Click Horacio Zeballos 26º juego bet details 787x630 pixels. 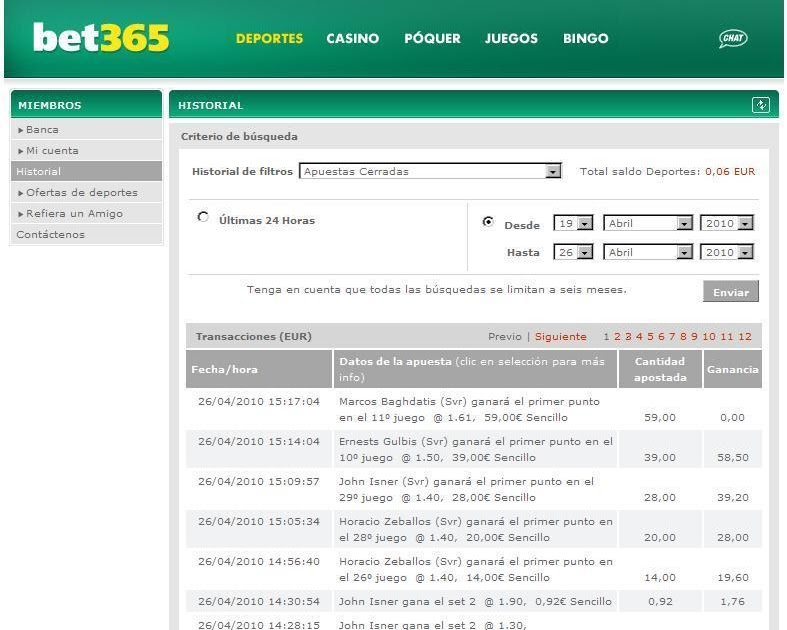pyautogui.click(x=476, y=569)
